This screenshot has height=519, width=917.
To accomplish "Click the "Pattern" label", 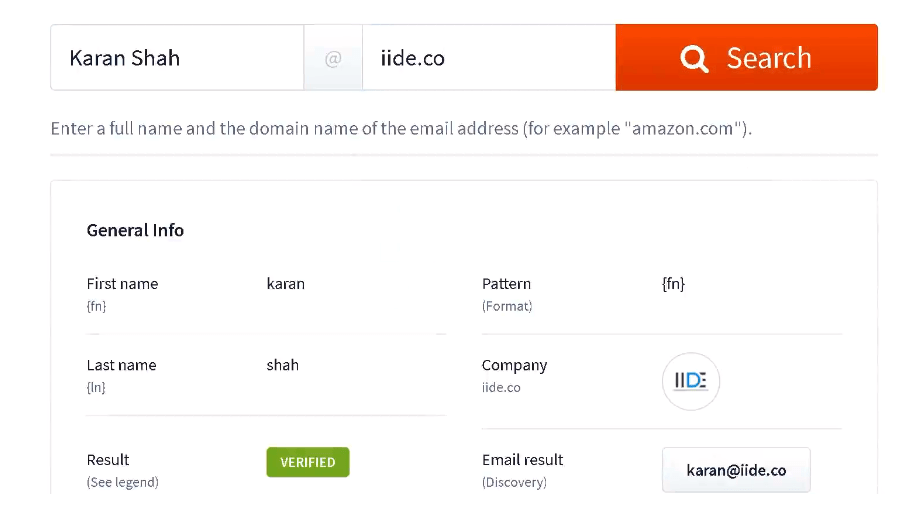I will [506, 284].
